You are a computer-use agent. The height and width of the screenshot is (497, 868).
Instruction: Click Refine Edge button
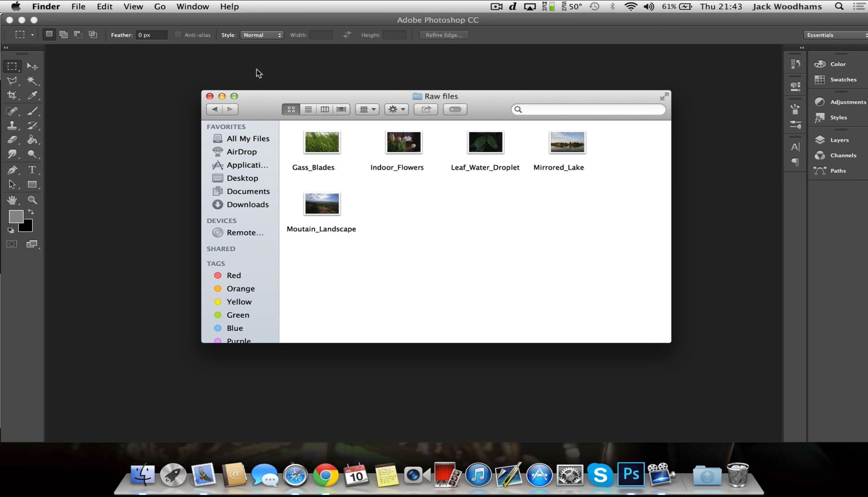(444, 35)
